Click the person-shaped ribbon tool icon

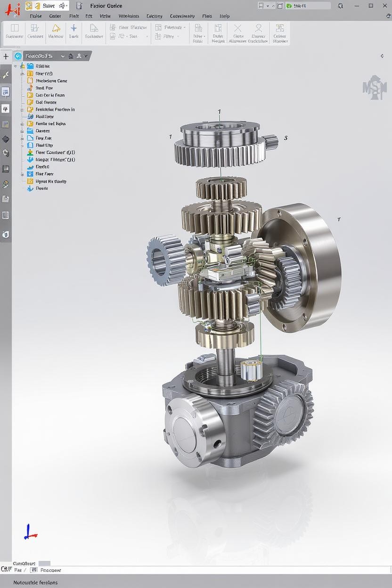258,28
